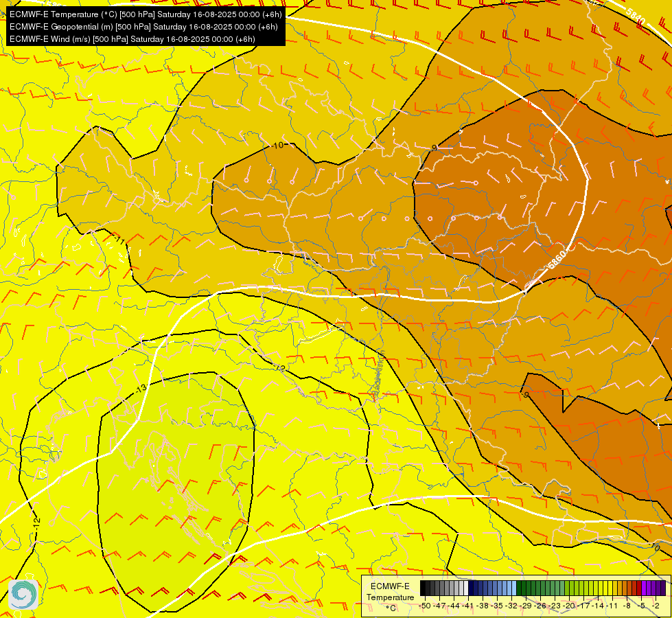Click the -2 legend tick label
This screenshot has width=672, height=618.
[656, 606]
